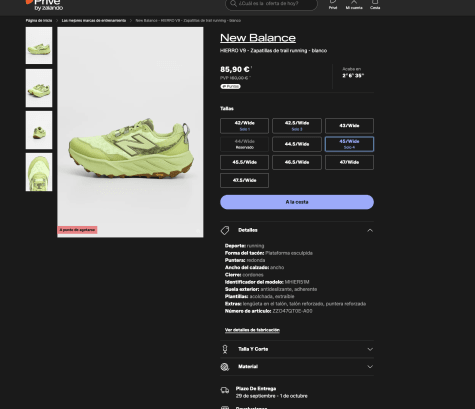475x409 pixels.
Task: Click the main shoe product image
Action: pyautogui.click(x=130, y=132)
